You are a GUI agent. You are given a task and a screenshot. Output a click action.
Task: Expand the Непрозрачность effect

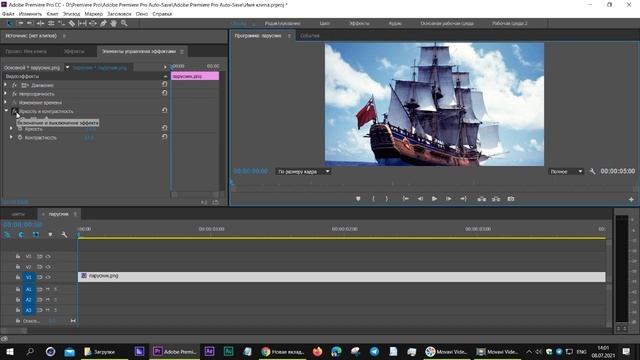point(6,93)
